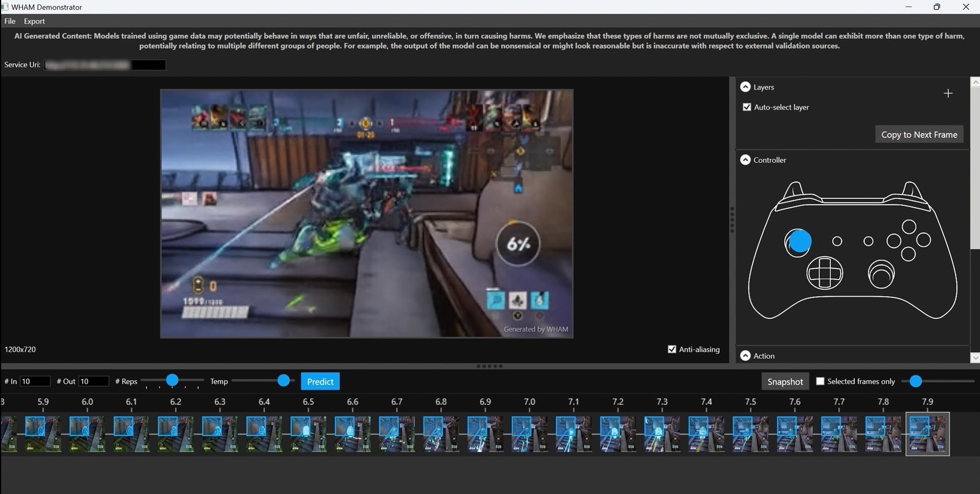Open the File menu
Screen dimensions: 980x494
pos(10,21)
